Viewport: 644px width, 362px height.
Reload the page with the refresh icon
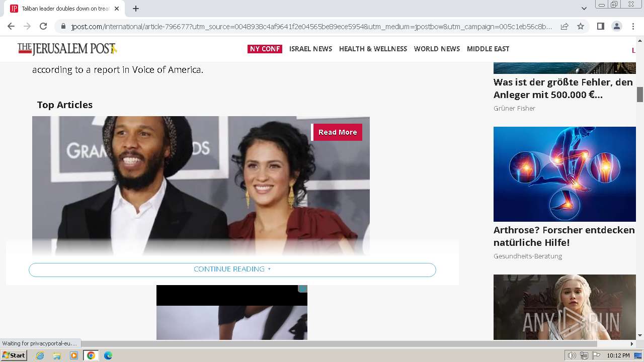pos(43,26)
